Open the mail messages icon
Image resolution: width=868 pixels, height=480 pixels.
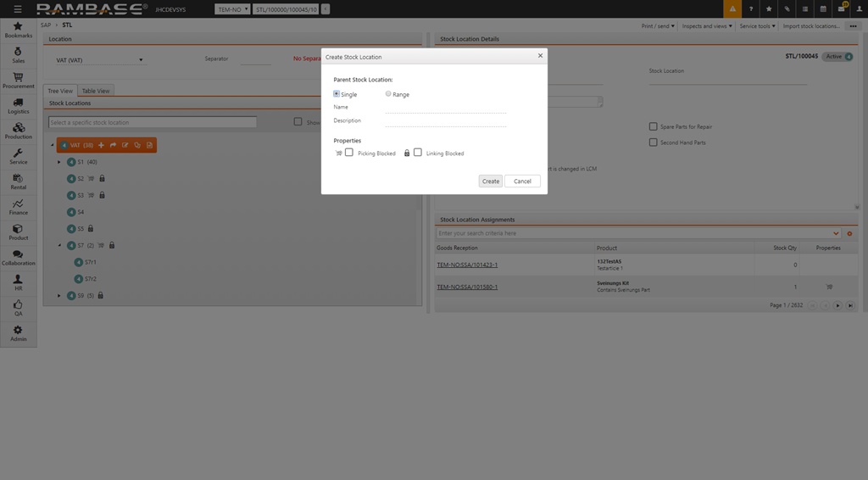click(842, 8)
